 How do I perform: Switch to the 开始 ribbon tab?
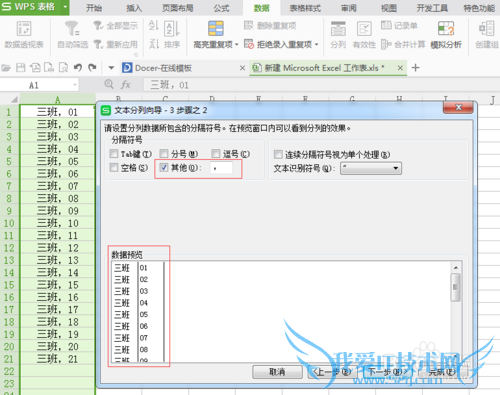pyautogui.click(x=94, y=8)
